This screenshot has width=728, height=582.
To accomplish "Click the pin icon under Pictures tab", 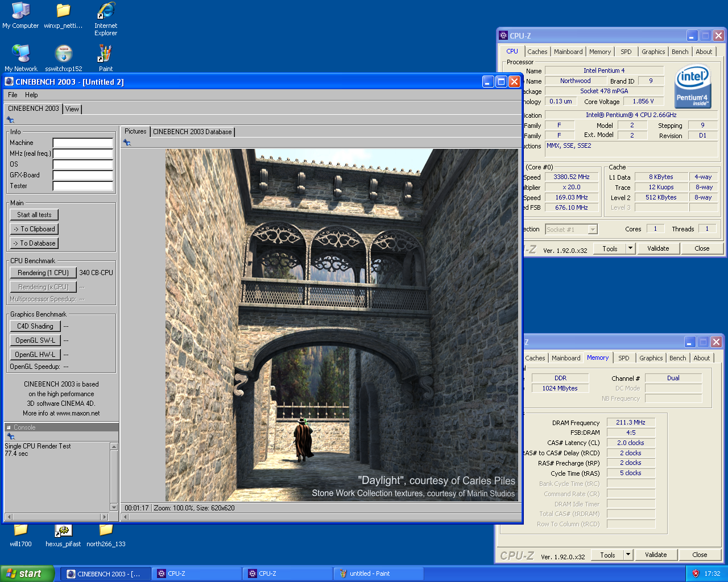I will pos(127,143).
